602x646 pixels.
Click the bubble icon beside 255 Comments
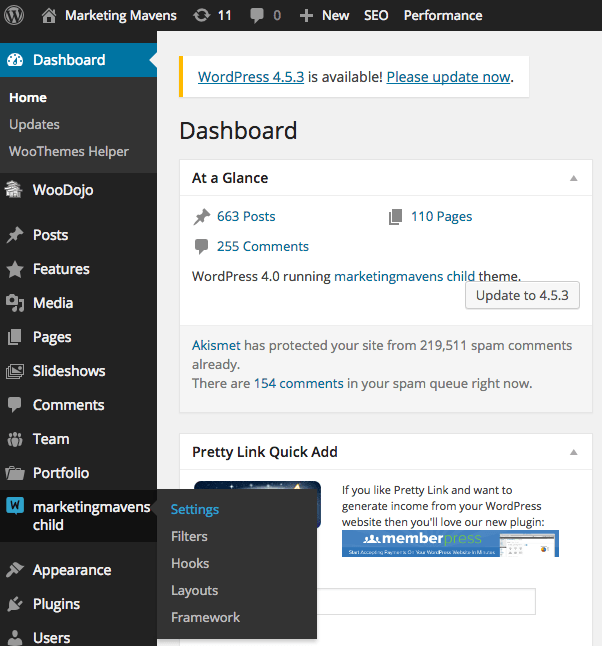(x=201, y=246)
